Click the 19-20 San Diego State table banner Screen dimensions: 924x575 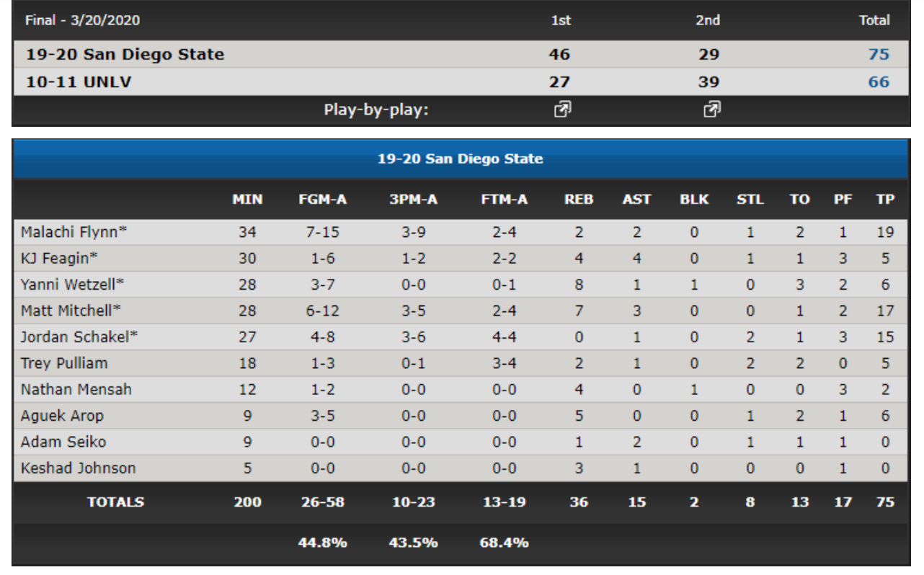(x=460, y=159)
